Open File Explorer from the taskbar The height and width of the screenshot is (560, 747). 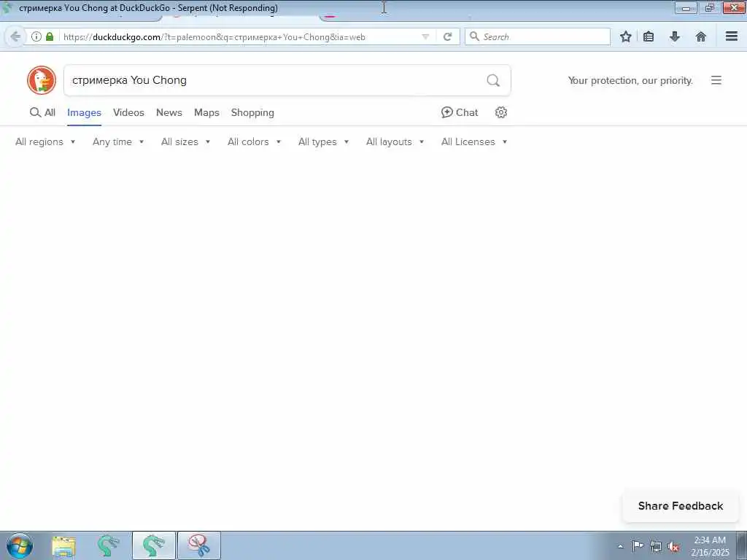tap(63, 546)
